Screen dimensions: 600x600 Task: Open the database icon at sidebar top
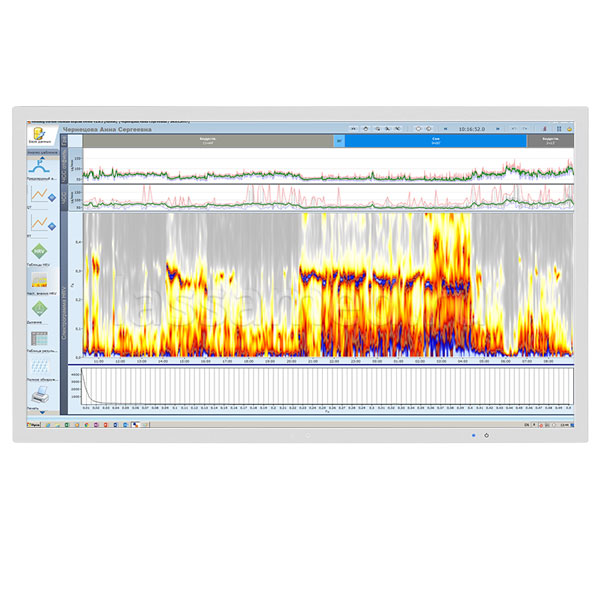pos(39,134)
